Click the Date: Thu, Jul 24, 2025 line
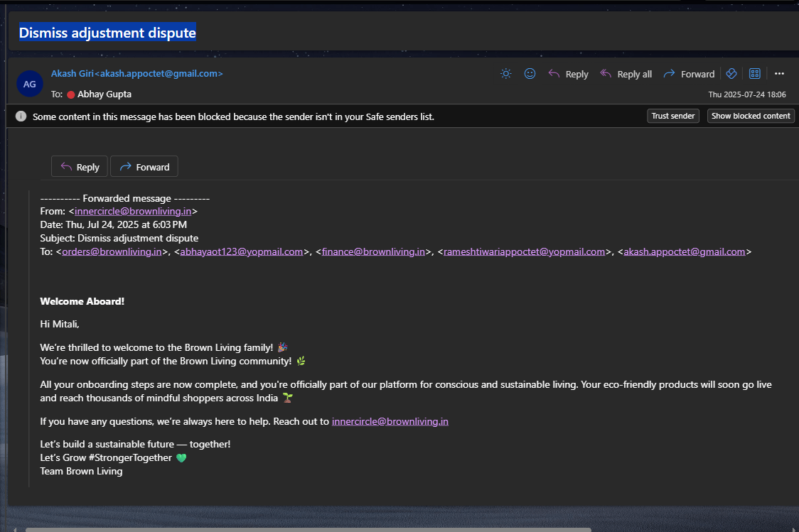This screenshot has height=532, width=799. pyautogui.click(x=114, y=224)
